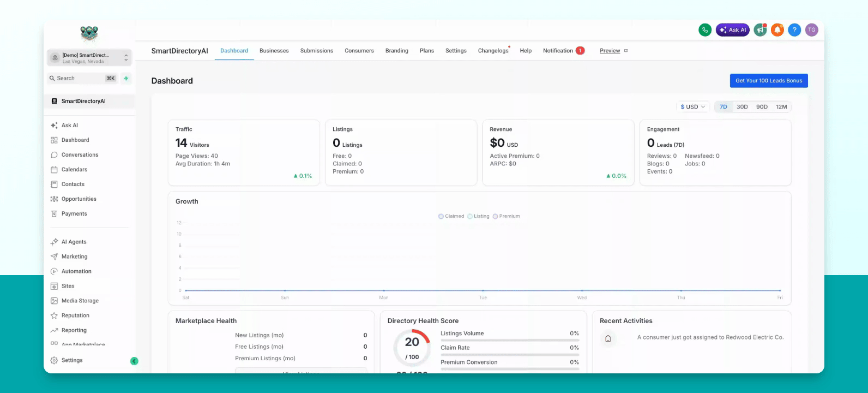
Task: Toggle the Listing series in Growth legend
Action: click(x=478, y=216)
